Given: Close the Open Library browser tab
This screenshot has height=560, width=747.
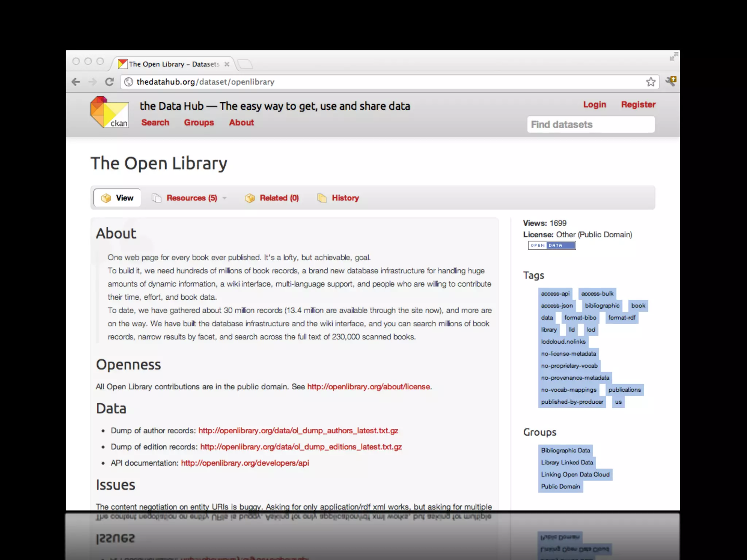Looking at the screenshot, I should click(x=227, y=64).
